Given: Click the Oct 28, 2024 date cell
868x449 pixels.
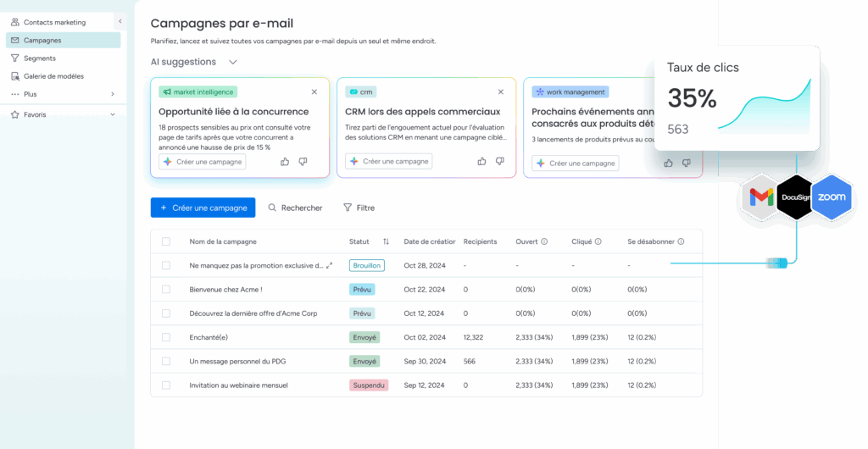Looking at the screenshot, I should coord(425,265).
